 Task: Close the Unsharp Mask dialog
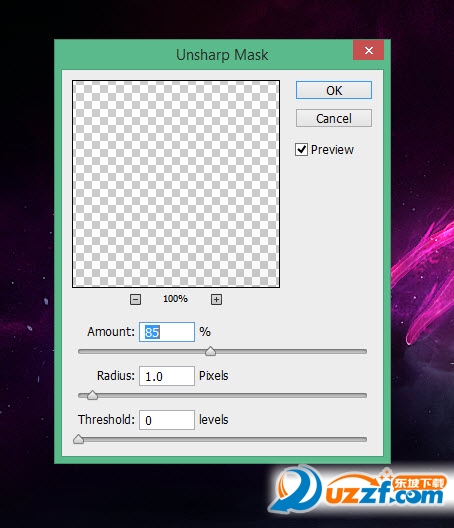point(368,51)
